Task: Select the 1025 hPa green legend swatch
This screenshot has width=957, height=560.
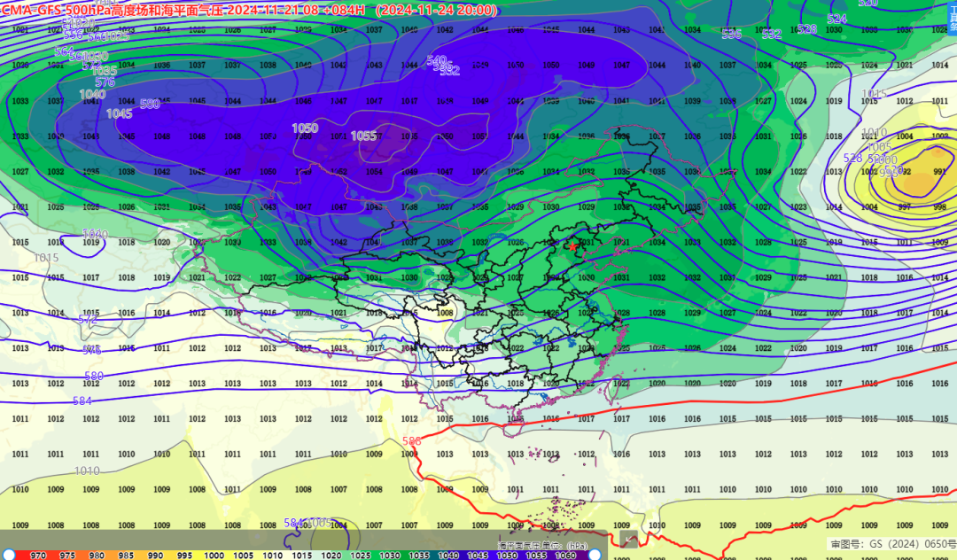Action: coord(360,555)
